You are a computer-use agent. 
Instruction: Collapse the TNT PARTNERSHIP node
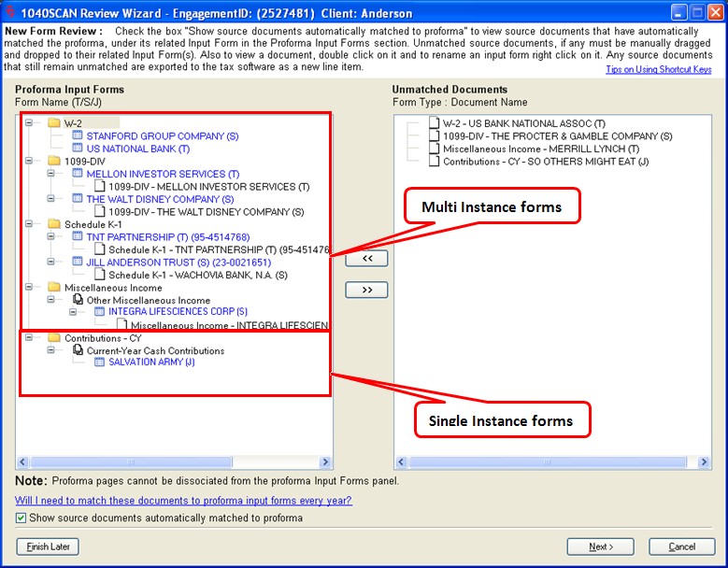[x=51, y=236]
